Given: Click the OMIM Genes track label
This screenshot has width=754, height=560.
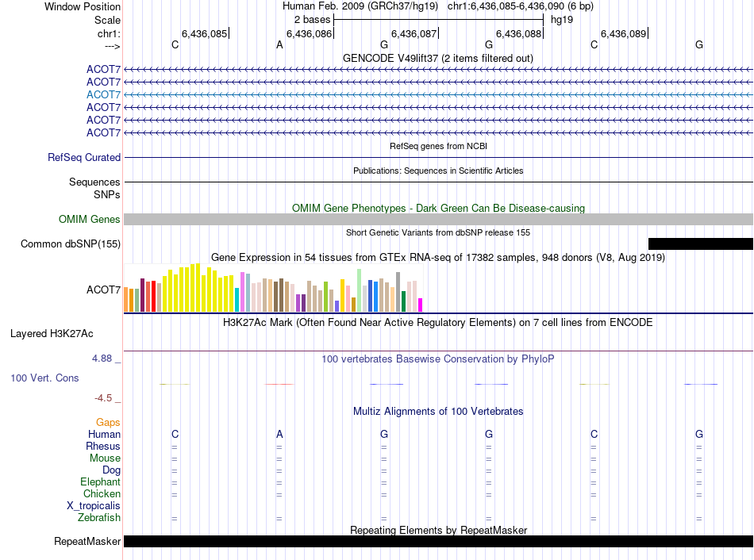Looking at the screenshot, I should [x=89, y=219].
